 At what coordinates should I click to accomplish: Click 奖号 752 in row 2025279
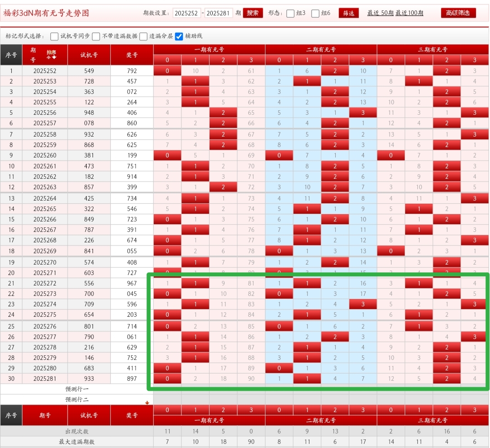pyautogui.click(x=132, y=358)
